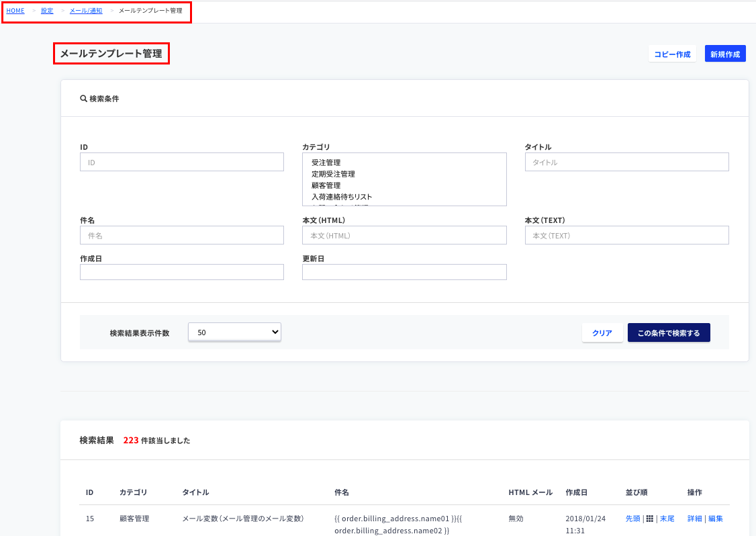Click the この条件で検索する button
Screen dimensions: 756x536
click(669, 333)
